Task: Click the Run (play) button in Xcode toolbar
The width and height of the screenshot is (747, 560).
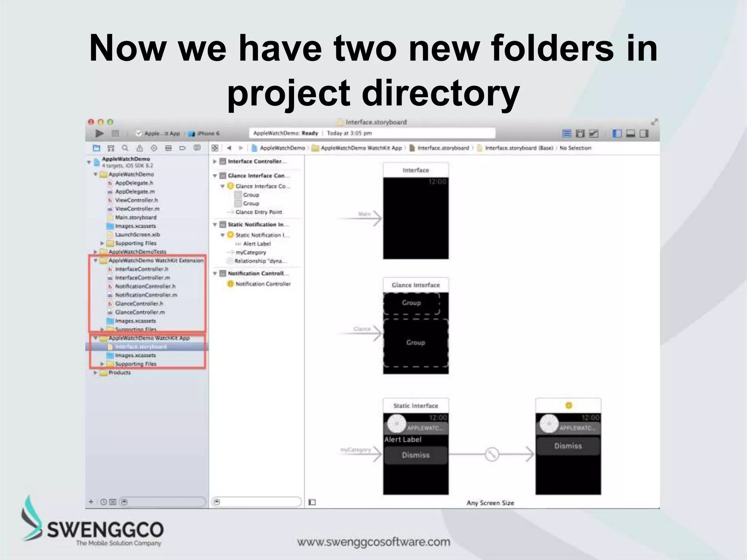Action: point(100,133)
